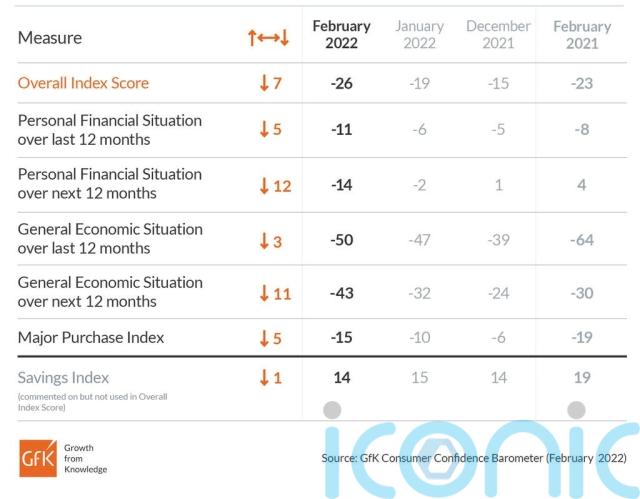Click the Source GfK Consumer Confidence Barometer text
The height and width of the screenshot is (499, 640).
(474, 458)
